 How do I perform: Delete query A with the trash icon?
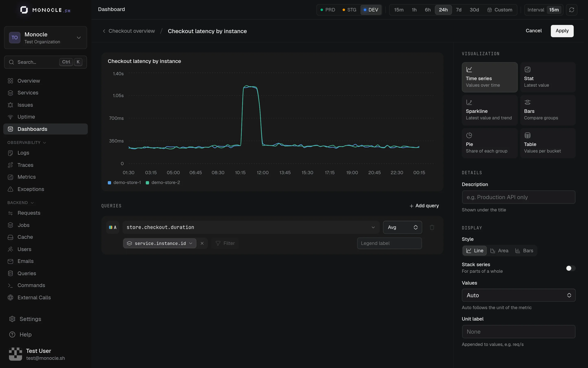click(432, 227)
